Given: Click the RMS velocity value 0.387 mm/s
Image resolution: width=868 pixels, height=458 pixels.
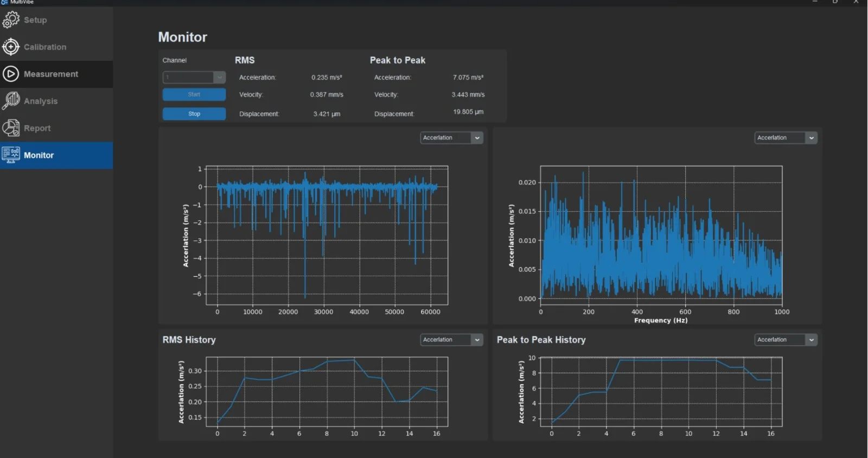Looking at the screenshot, I should pos(327,94).
